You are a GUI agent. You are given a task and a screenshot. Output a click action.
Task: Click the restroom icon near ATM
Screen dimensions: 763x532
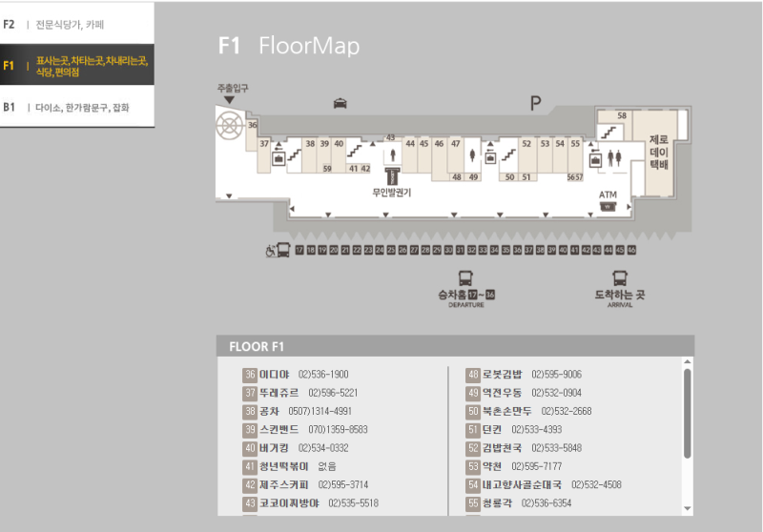[x=614, y=158]
